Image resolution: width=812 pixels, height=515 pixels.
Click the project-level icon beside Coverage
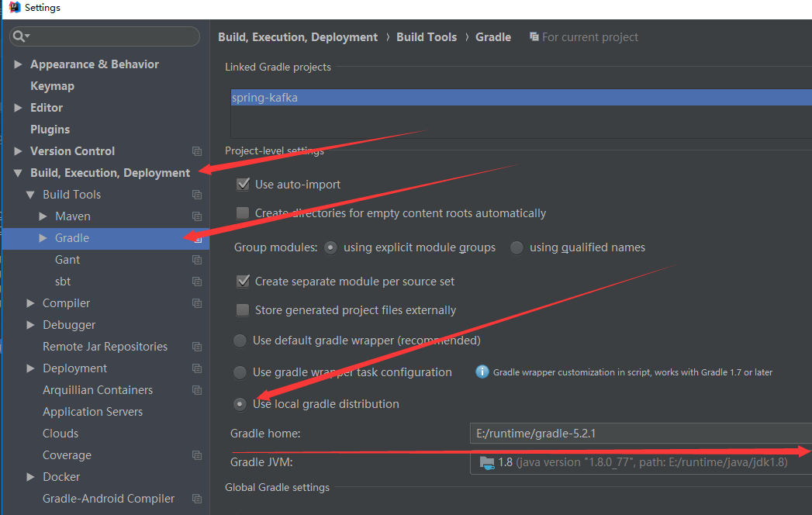[197, 455]
